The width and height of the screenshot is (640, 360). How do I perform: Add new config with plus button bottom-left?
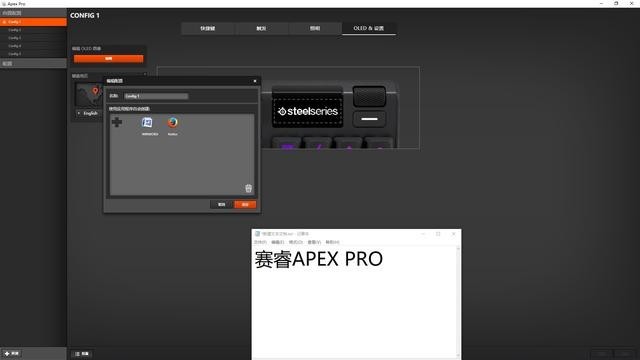pyautogui.click(x=11, y=353)
